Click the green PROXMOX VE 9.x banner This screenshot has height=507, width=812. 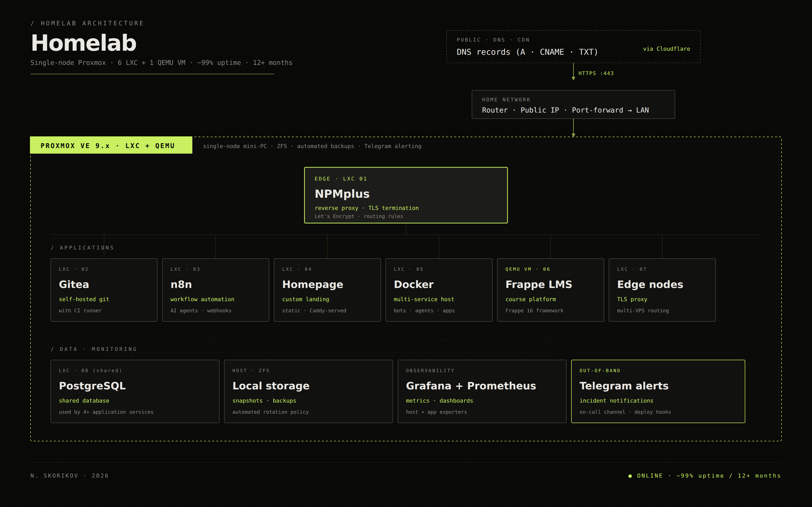pos(111,145)
